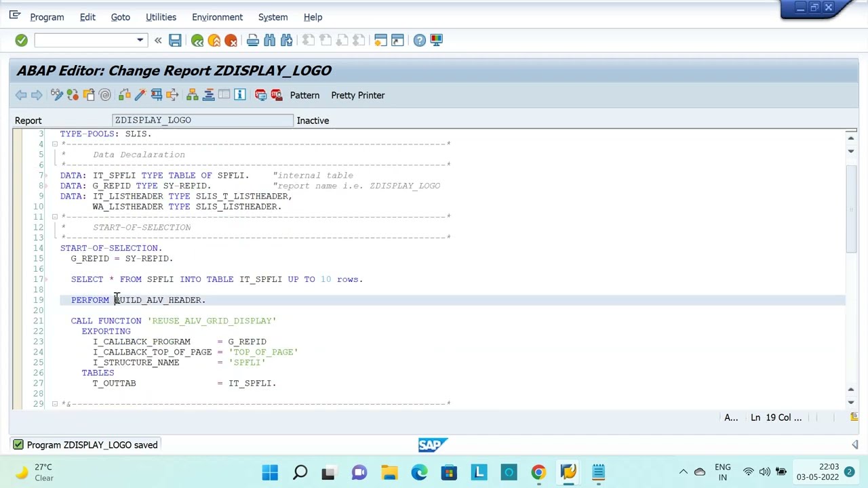Set/Delete External Breakpoint icon

[276, 95]
